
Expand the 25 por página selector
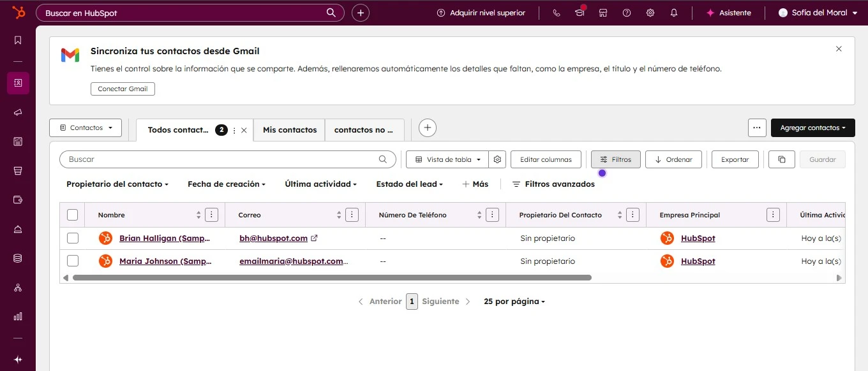pos(514,301)
